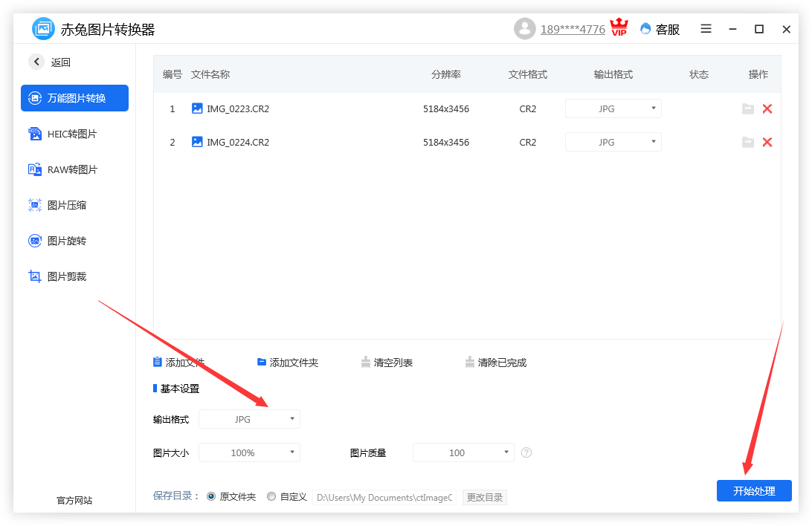
Task: Open the 输出格式 JPG dropdown in basic settings
Action: point(249,419)
